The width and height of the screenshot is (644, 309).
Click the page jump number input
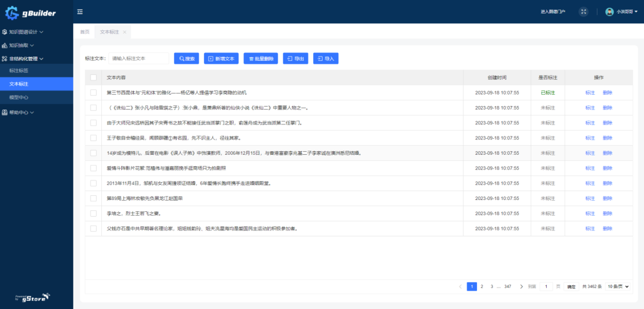point(546,287)
